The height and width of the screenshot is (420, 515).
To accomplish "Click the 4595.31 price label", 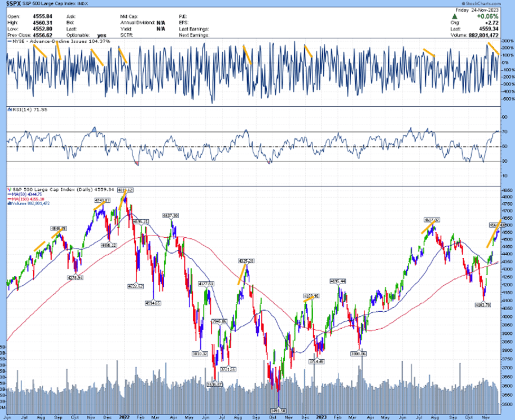I will click(141, 222).
